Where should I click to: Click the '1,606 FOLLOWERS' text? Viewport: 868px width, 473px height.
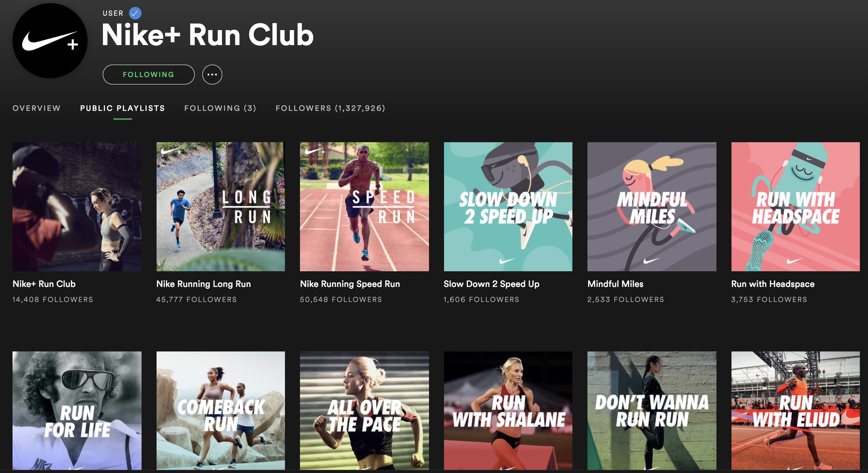click(x=482, y=299)
